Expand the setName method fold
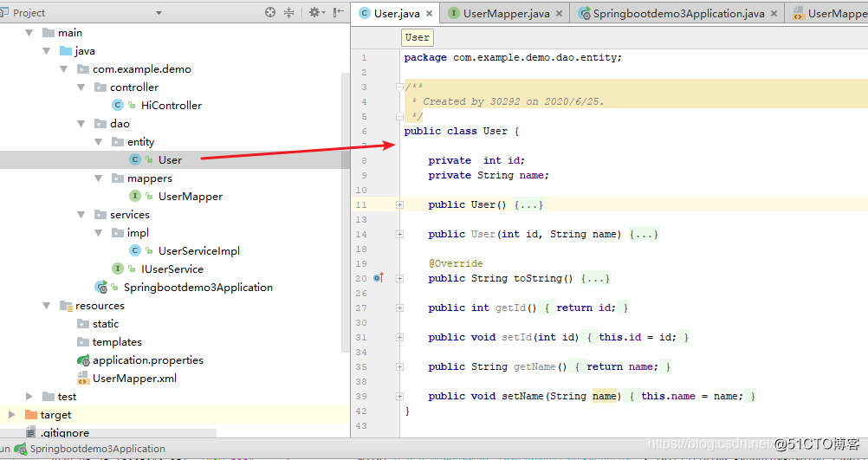 click(x=399, y=397)
